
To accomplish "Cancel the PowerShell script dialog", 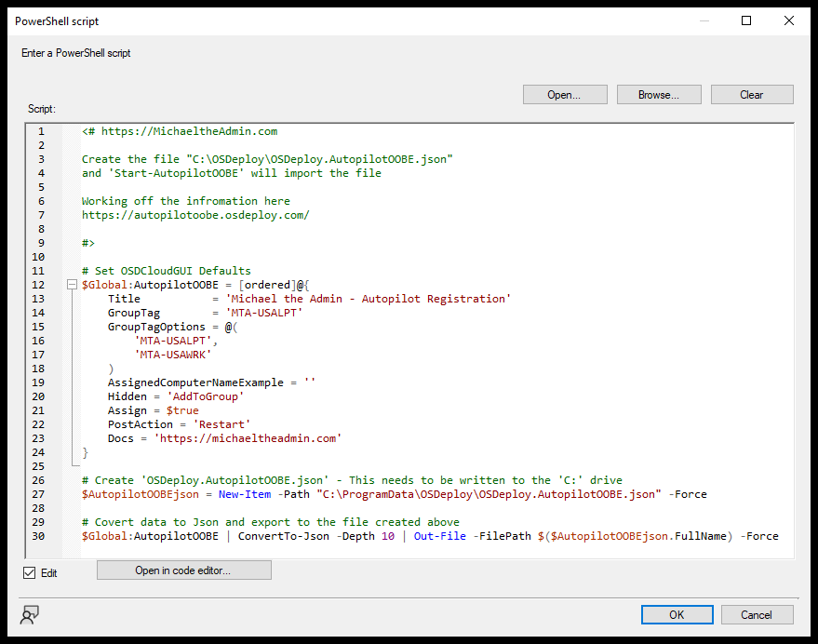I will (x=756, y=614).
